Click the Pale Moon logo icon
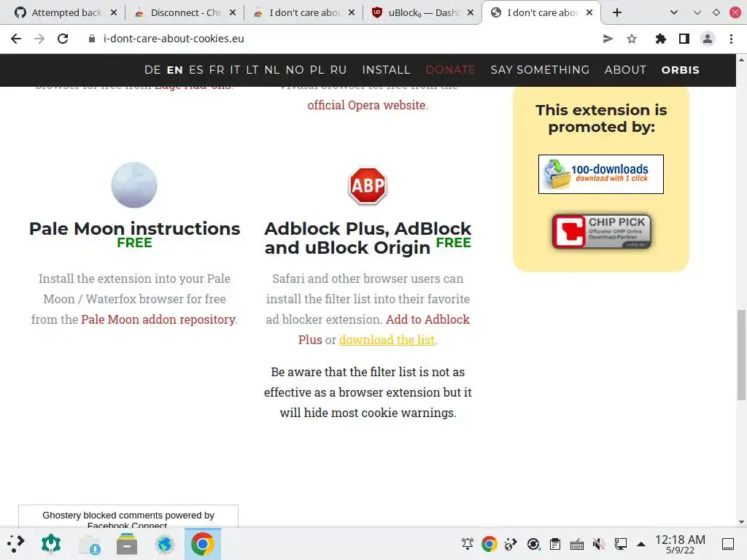747x560 pixels. (134, 185)
